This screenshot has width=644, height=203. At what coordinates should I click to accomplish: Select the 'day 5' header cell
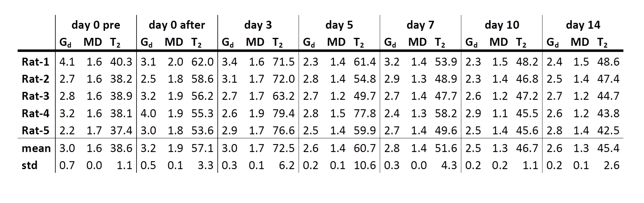339,25
